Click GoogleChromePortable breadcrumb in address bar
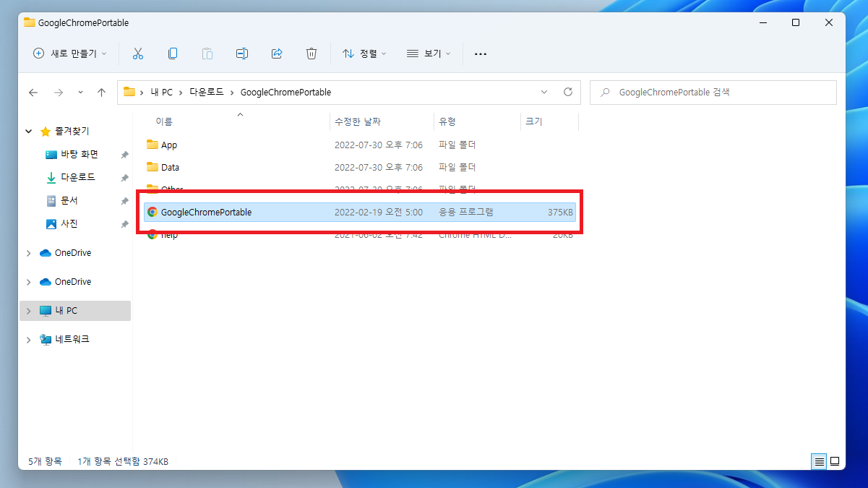This screenshot has width=868, height=488. coord(285,93)
